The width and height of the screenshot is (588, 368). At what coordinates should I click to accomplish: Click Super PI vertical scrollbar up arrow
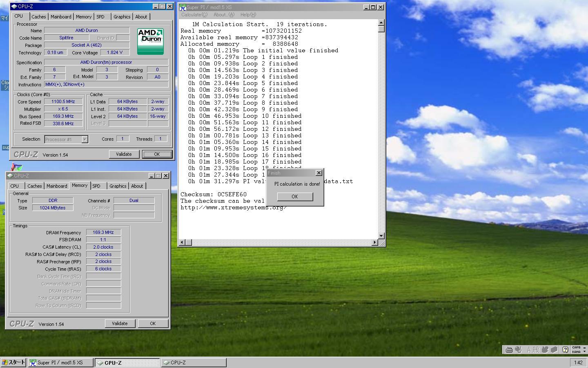(x=381, y=23)
